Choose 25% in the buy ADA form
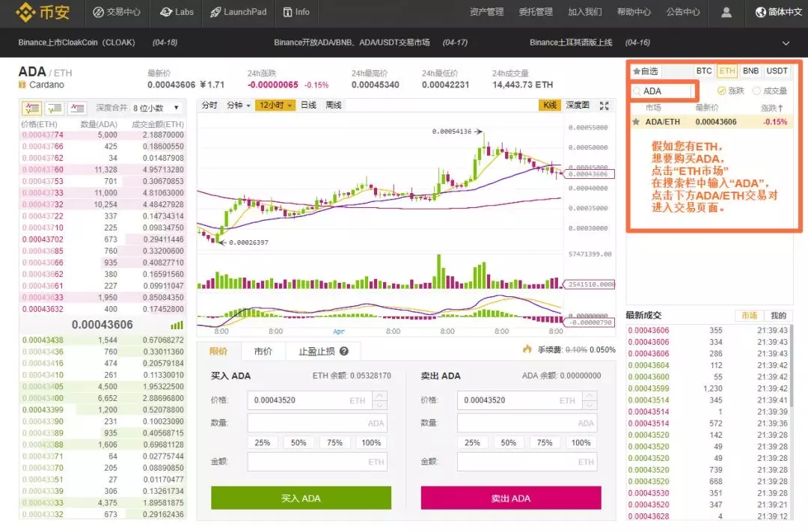Screen dimensions: 808x532 [263, 443]
